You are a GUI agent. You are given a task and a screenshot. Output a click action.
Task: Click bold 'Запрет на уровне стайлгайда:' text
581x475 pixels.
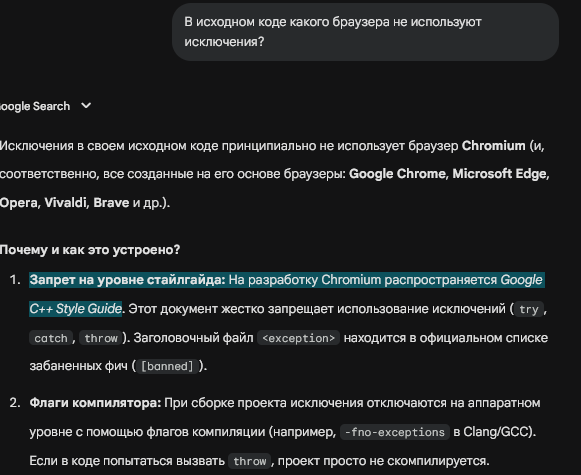[x=127, y=280]
